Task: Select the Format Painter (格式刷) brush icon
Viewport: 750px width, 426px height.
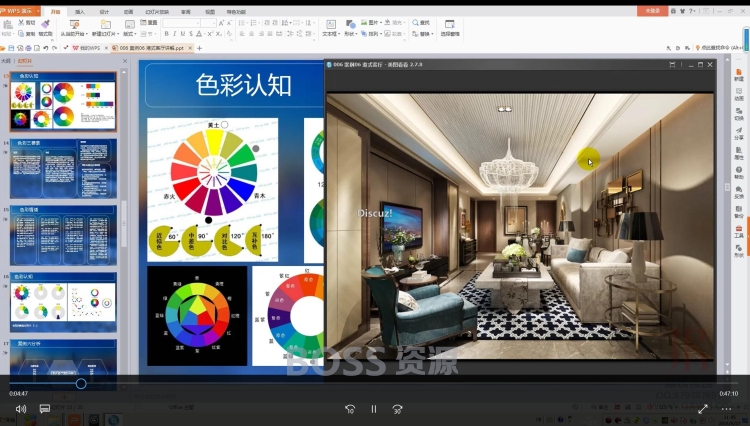Action: pyautogui.click(x=45, y=23)
